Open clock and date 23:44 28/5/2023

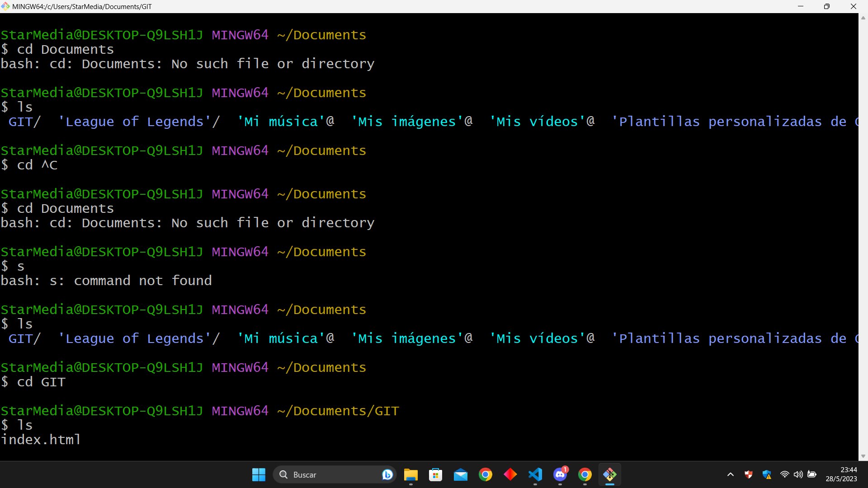pos(841,474)
